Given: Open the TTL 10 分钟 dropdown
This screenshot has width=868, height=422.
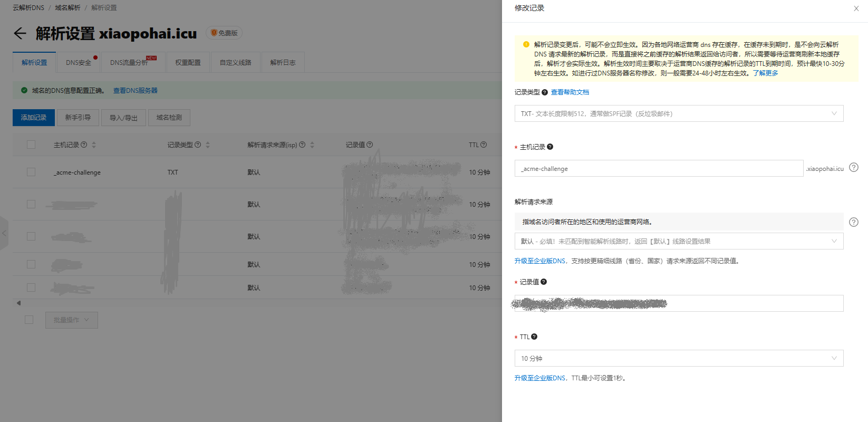Looking at the screenshot, I should click(679, 358).
